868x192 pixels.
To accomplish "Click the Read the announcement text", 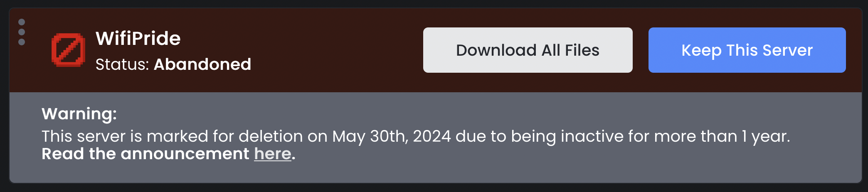I will [x=145, y=154].
